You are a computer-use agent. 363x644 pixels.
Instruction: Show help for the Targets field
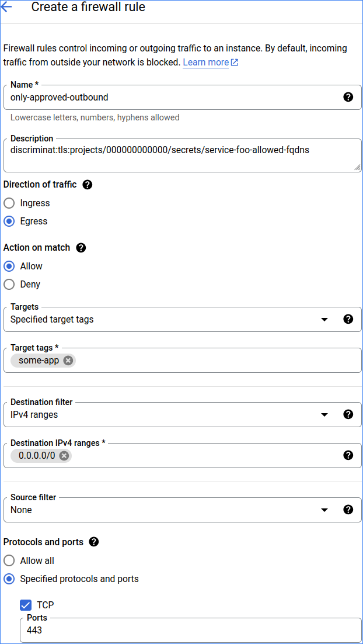coord(348,319)
